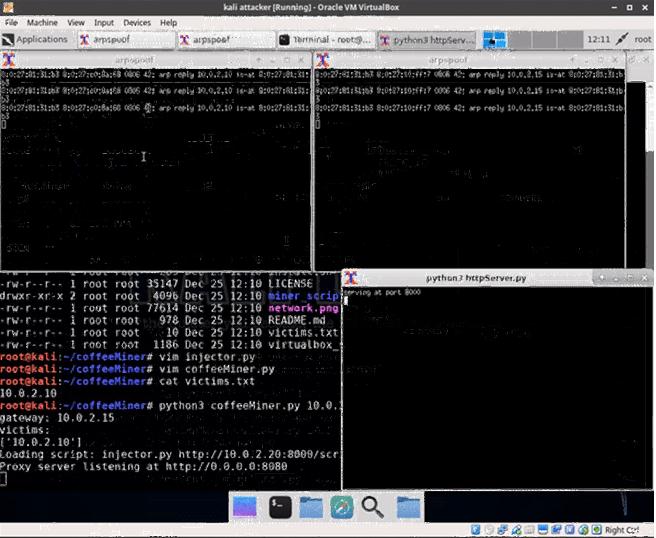This screenshot has height=538, width=656.
Task: Click the cat victims.txt command line
Action: tap(128, 381)
